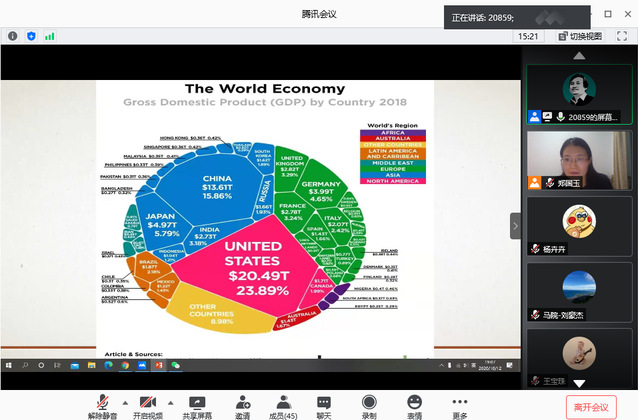
Task: Open the 更多 more options menu
Action: [460, 402]
